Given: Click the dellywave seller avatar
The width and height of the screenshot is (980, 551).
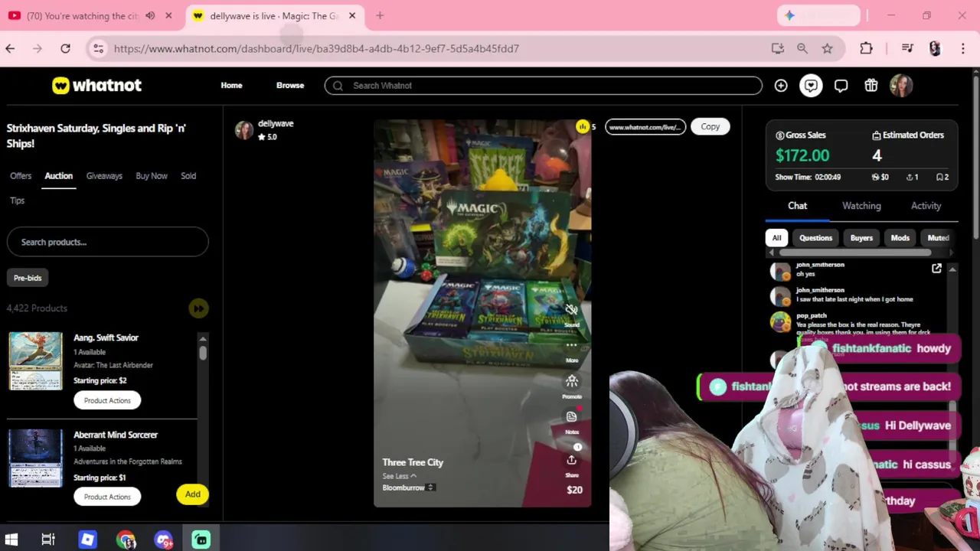Looking at the screenshot, I should (x=244, y=130).
